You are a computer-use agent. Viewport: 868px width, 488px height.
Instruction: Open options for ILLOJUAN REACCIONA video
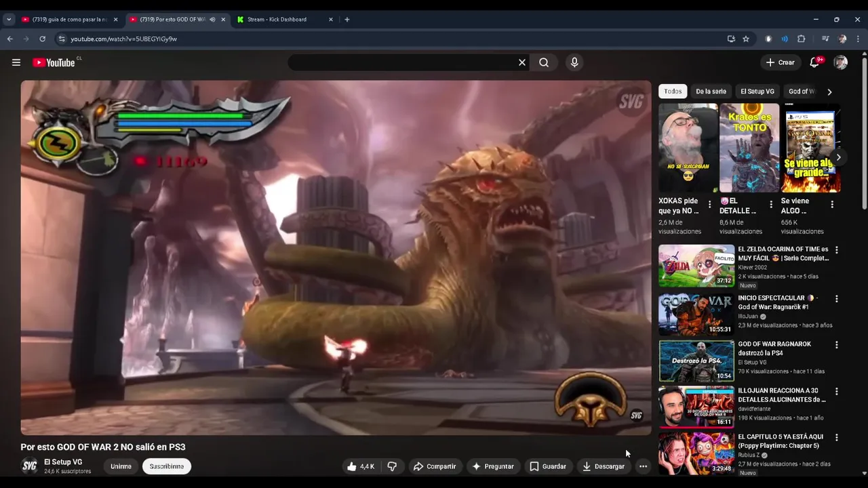pyautogui.click(x=836, y=392)
